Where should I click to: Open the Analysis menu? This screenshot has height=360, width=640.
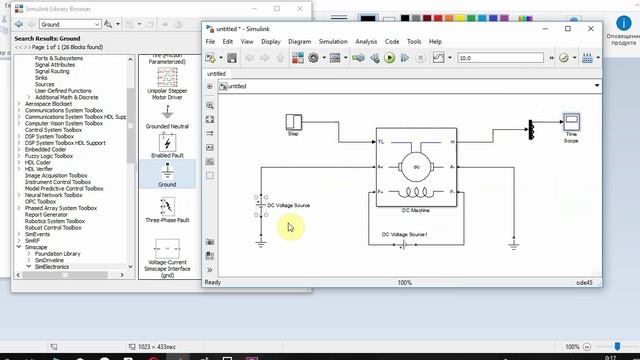(366, 42)
